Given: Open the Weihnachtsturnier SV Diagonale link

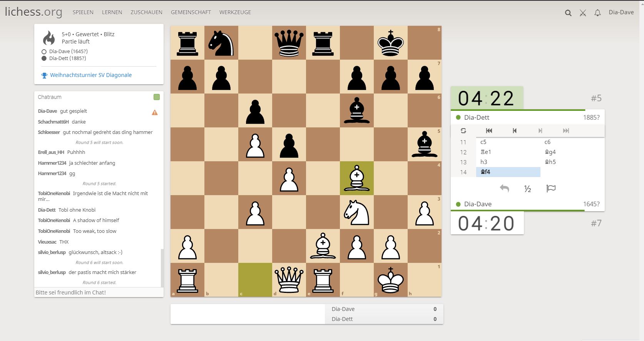Looking at the screenshot, I should click(x=91, y=75).
